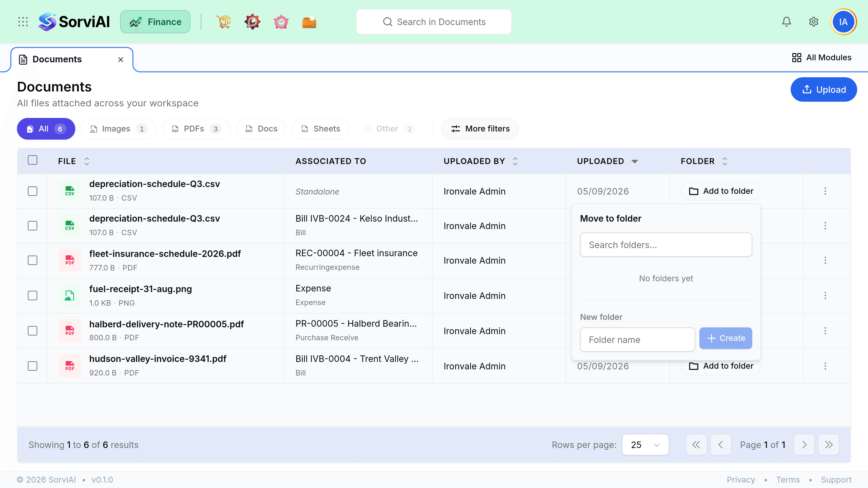Viewport: 868px width, 488px height.
Task: Click the PDF icon of fleet-insurance-schedule-2026.pdf
Action: (70, 260)
